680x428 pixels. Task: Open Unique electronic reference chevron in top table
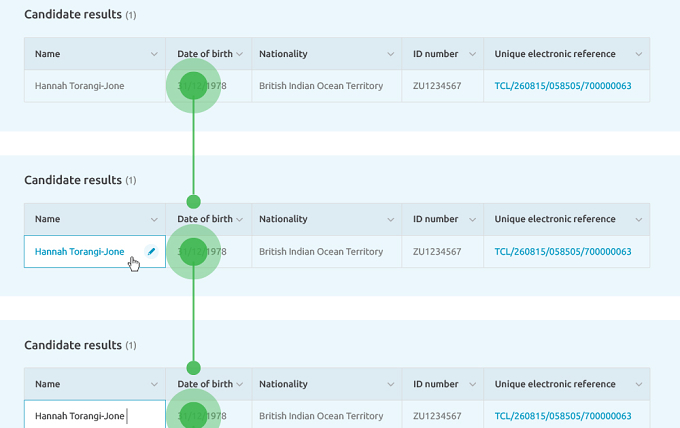[638, 54]
